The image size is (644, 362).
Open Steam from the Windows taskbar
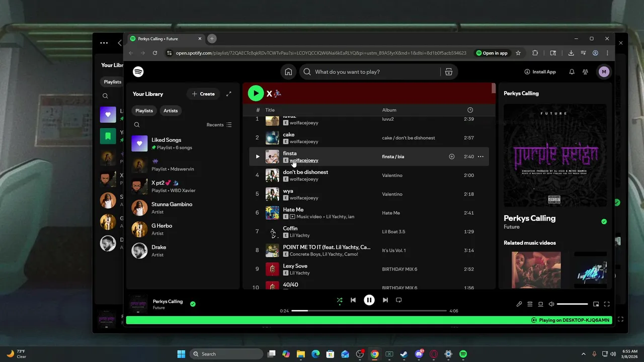pos(404,354)
